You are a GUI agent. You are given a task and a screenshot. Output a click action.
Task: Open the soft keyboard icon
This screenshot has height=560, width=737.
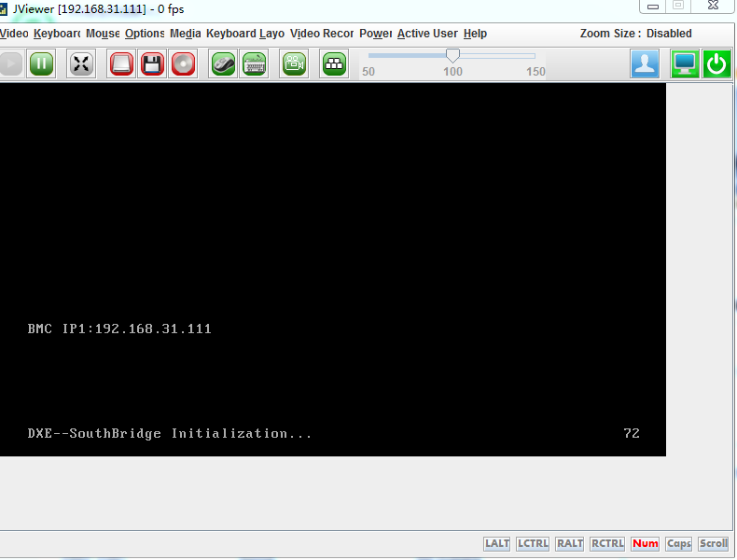pyautogui.click(x=254, y=64)
